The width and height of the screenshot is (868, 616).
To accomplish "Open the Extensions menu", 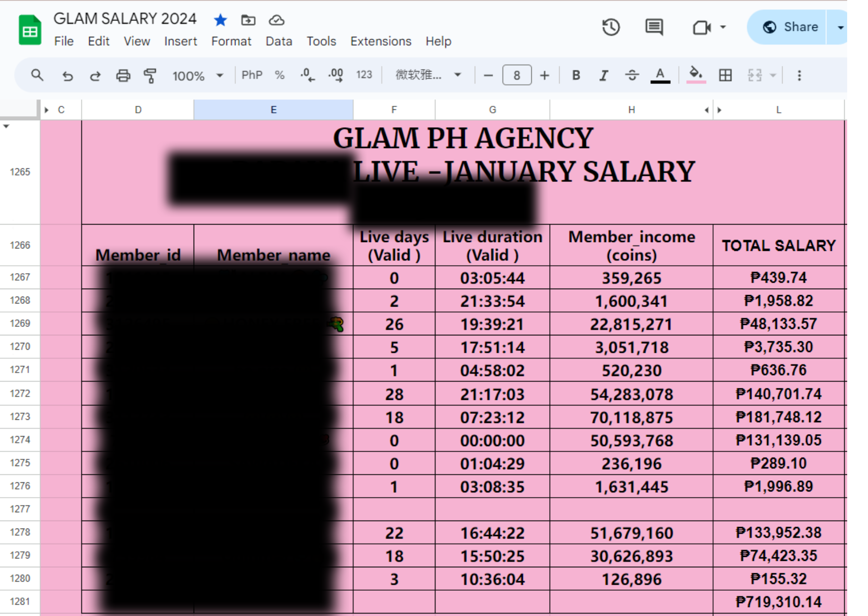I will tap(381, 41).
